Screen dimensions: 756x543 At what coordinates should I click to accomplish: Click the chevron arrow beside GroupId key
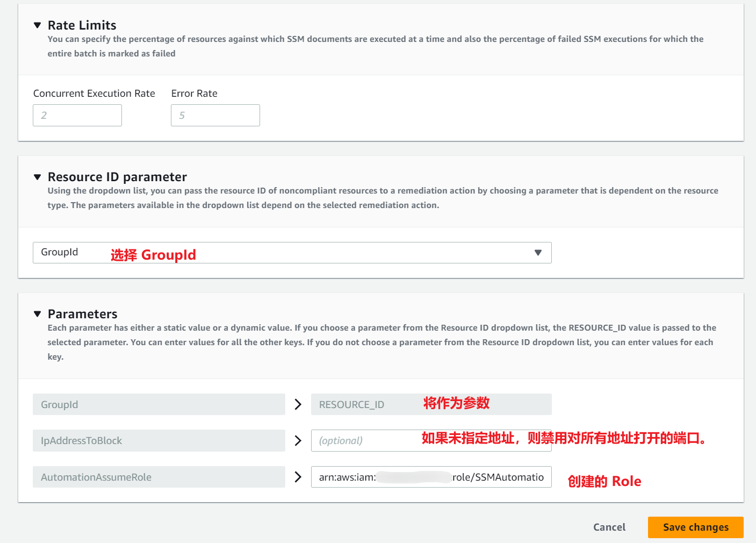point(298,404)
